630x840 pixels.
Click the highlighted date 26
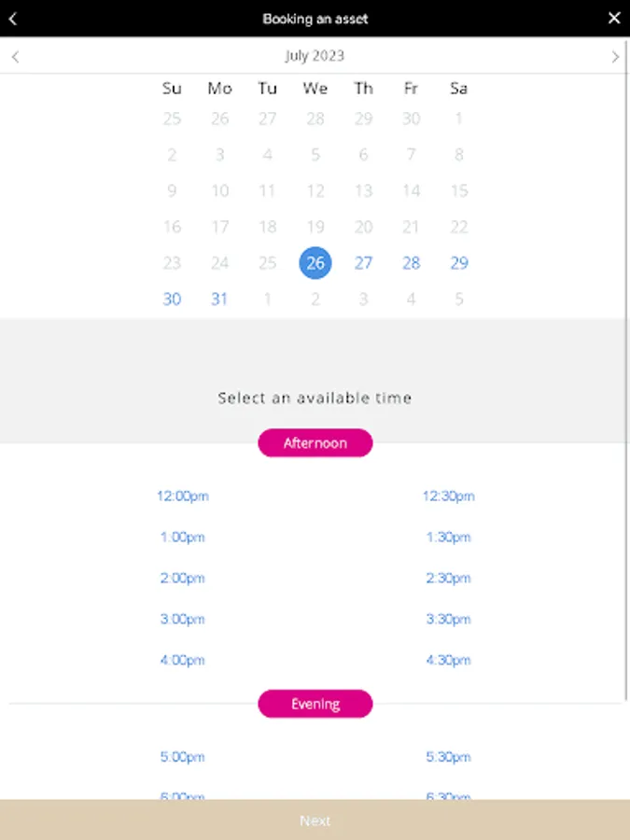click(315, 263)
